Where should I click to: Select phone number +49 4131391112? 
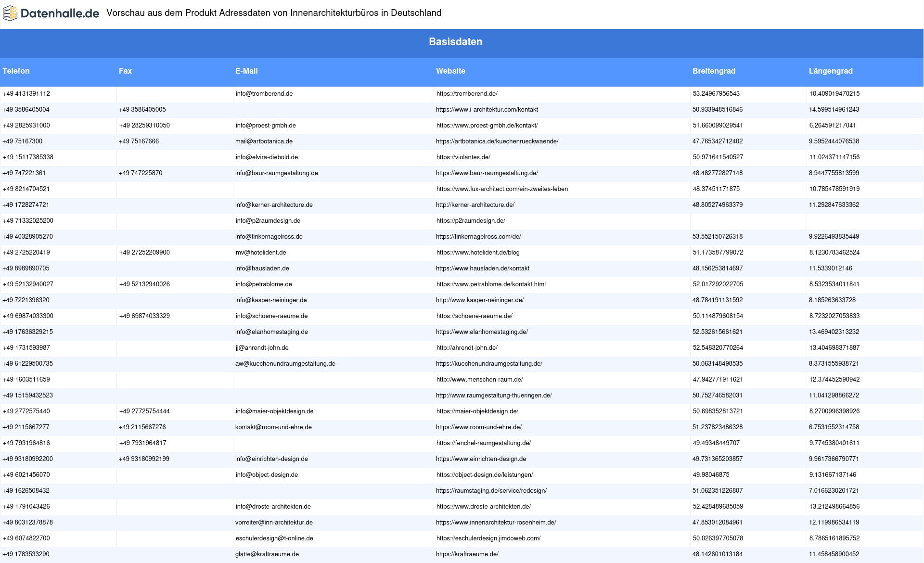[x=26, y=94]
